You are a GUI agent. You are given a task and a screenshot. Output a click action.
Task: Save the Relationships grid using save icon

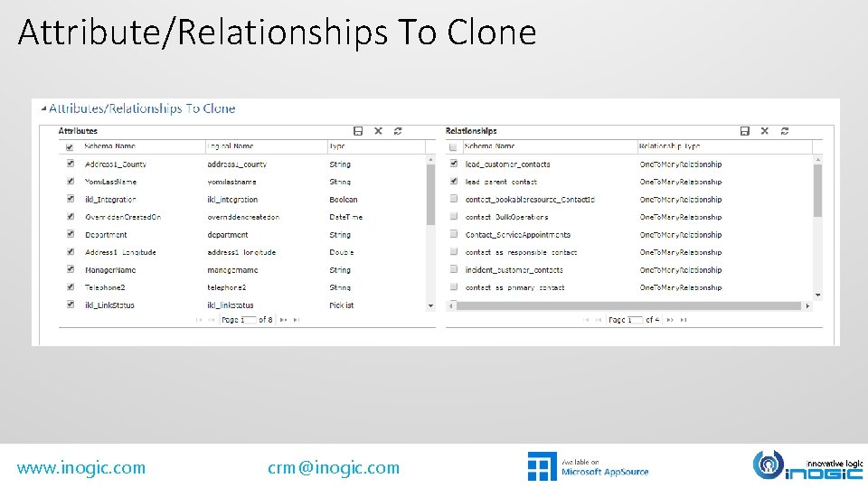tap(744, 131)
